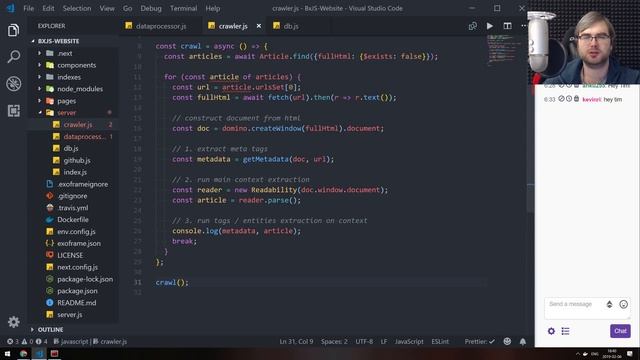Open the Manage gear in activity bar
The width and height of the screenshot is (640, 360).
(x=13, y=322)
